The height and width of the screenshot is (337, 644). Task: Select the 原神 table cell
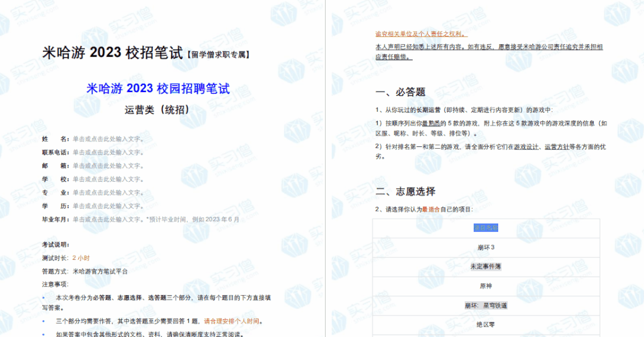486,286
